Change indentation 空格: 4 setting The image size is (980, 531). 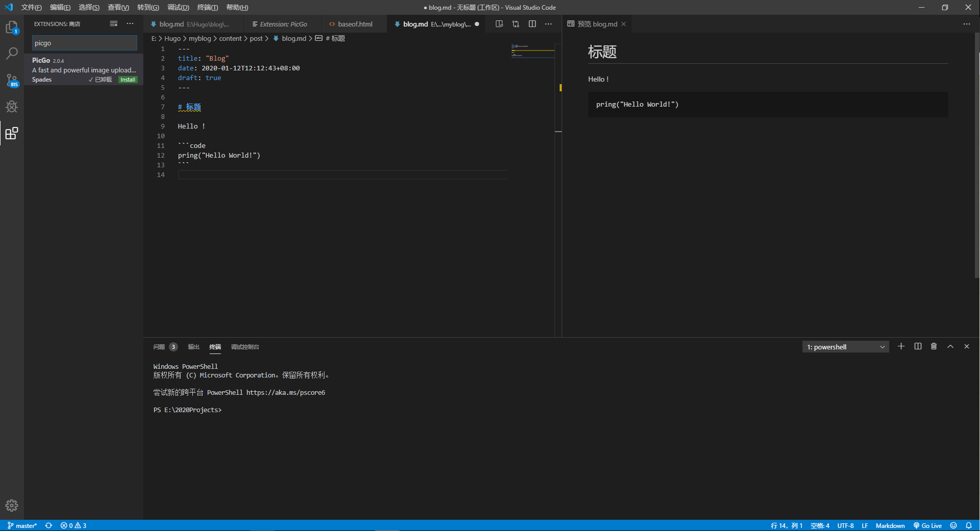pos(820,525)
